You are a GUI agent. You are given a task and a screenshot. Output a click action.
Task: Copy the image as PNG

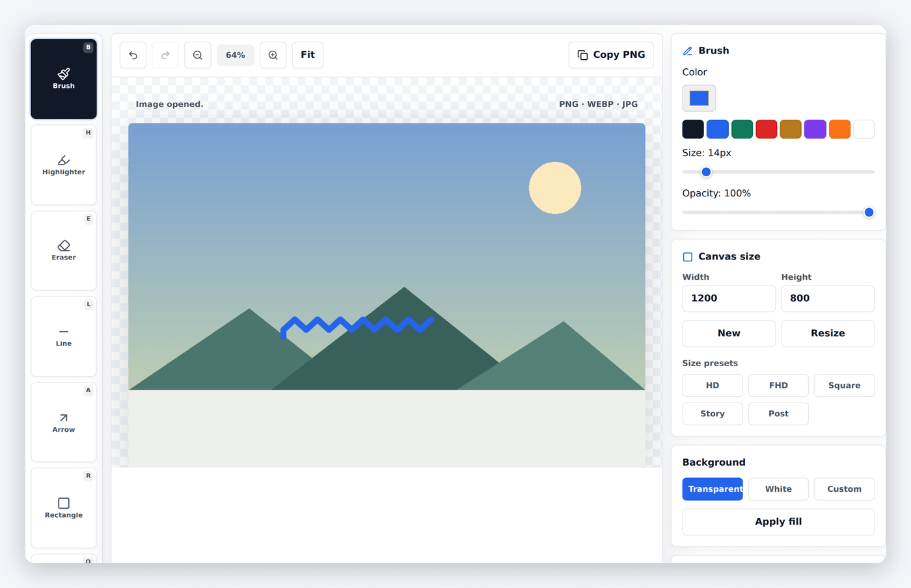pos(612,55)
